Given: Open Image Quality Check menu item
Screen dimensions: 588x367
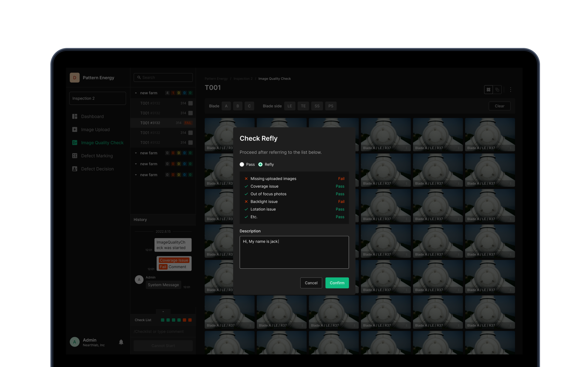Looking at the screenshot, I should tap(102, 143).
